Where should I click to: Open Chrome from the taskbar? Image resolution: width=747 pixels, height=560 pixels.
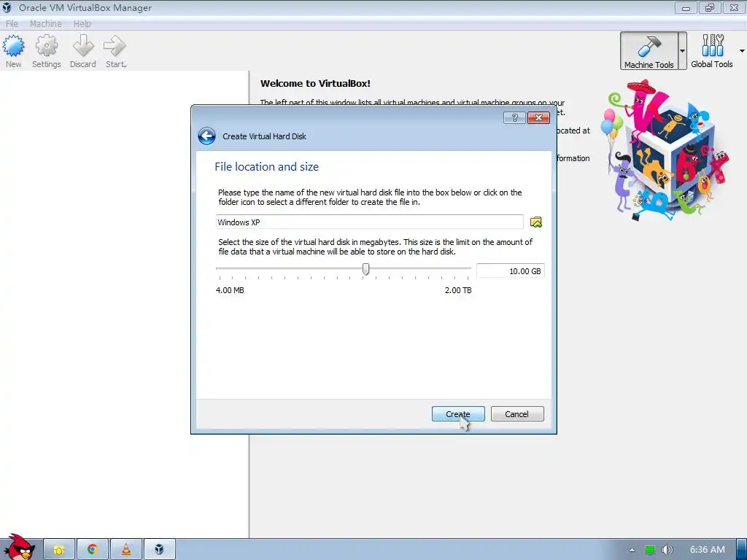pos(93,550)
